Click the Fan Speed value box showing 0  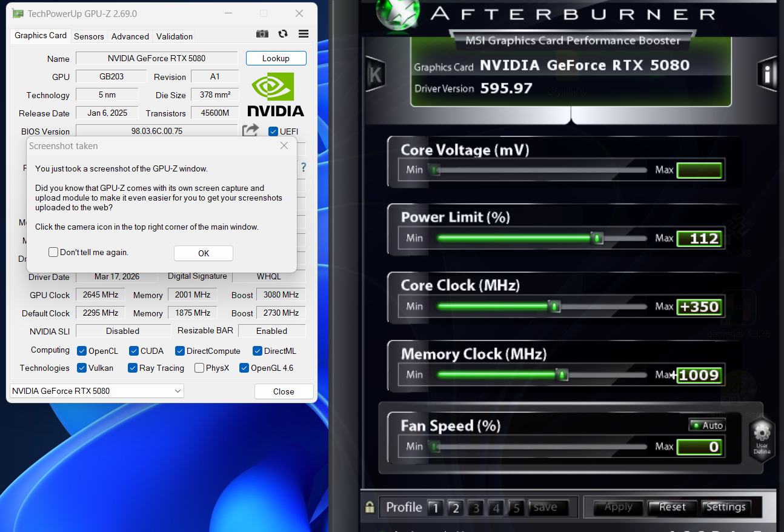[x=699, y=447]
